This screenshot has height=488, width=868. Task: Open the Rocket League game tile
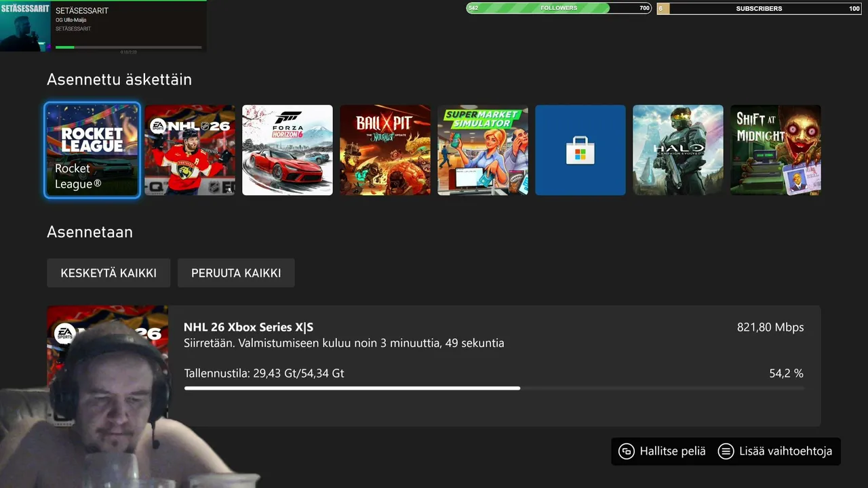click(x=92, y=150)
